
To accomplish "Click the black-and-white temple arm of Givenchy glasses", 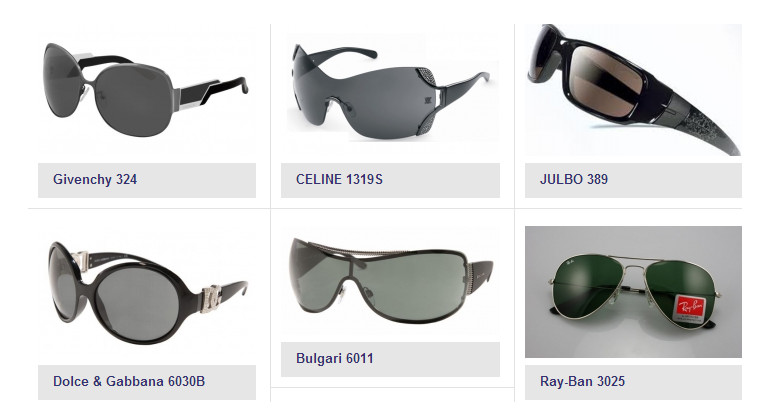I will tap(212, 92).
